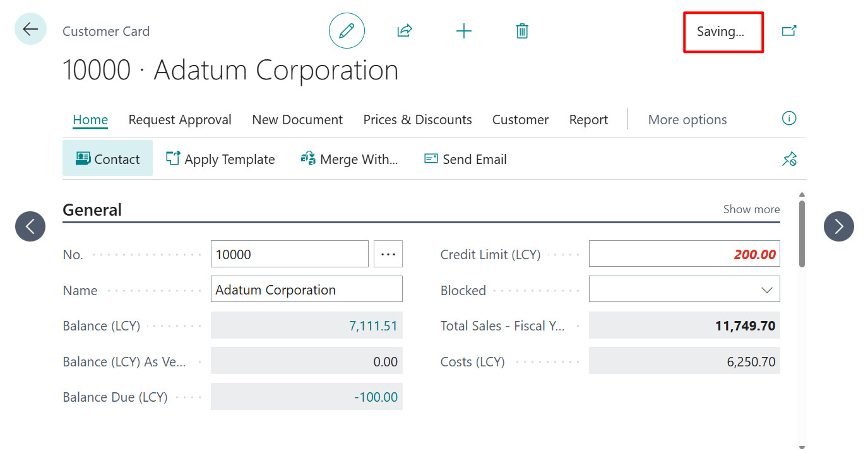Viewport: 868px width, 449px height.
Task: Click the Name input field
Action: pos(307,290)
